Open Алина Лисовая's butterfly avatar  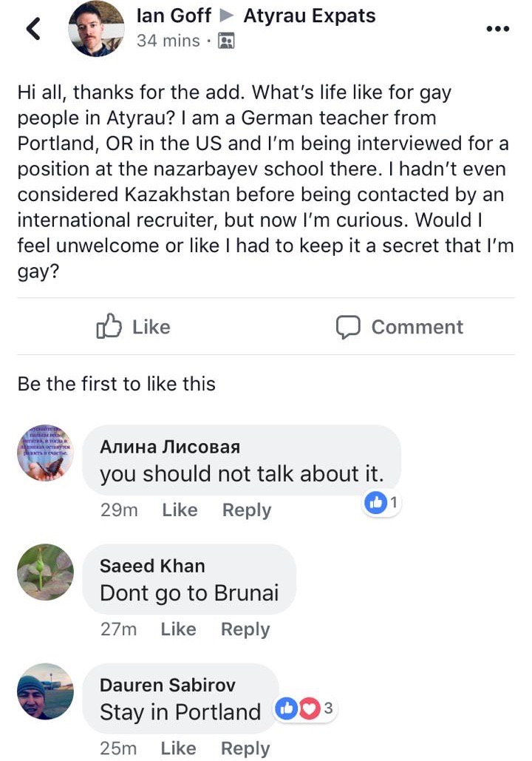[x=45, y=453]
